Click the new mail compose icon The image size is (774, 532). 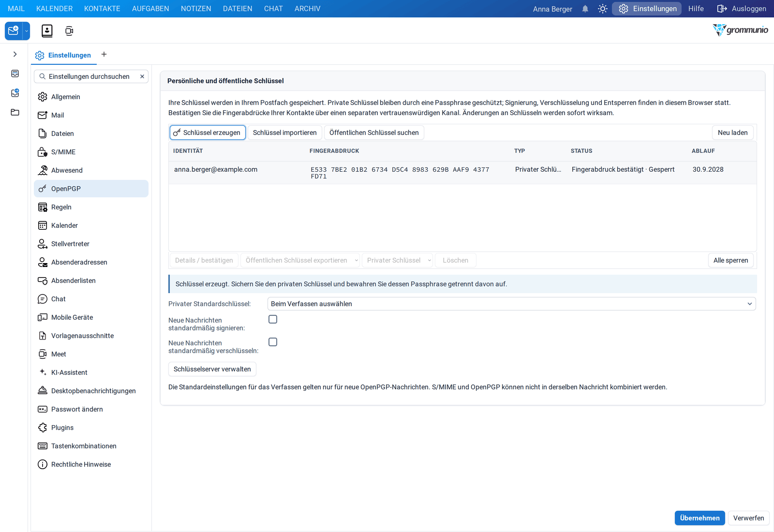tap(14, 31)
